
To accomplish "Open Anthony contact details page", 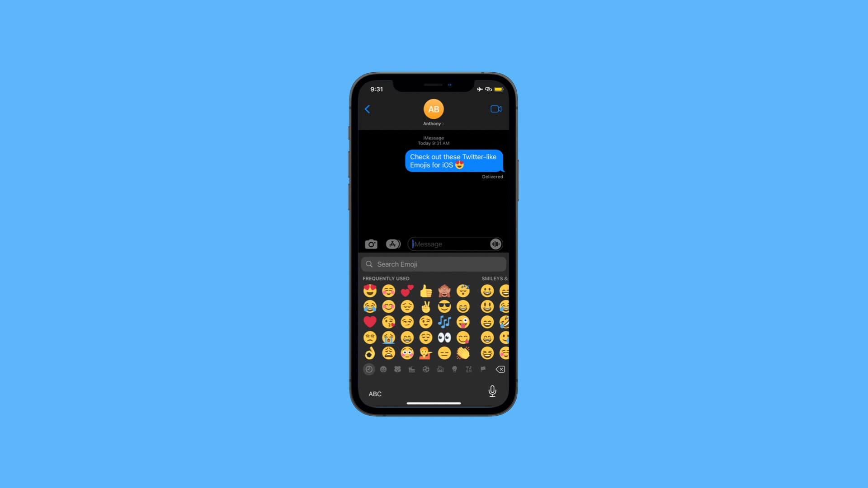I will pos(434,123).
